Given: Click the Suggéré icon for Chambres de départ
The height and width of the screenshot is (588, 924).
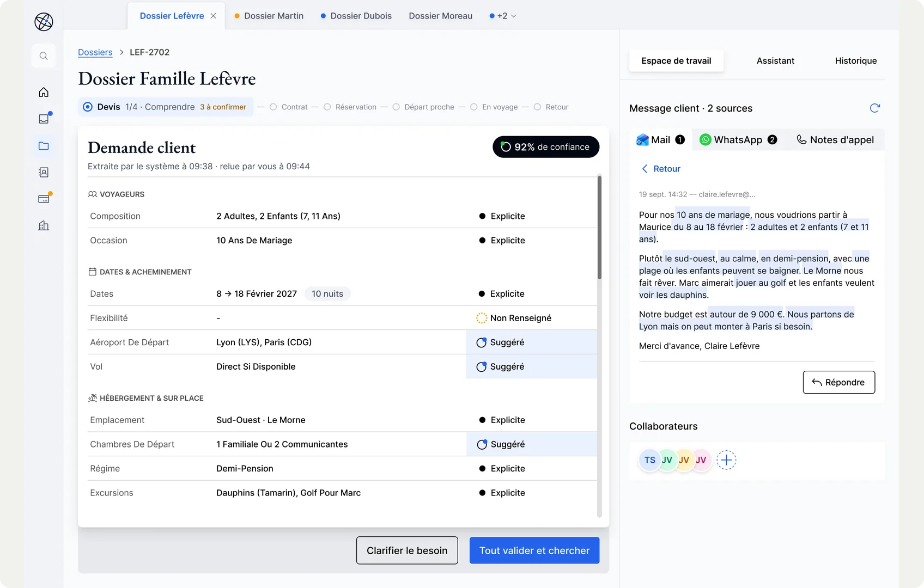Looking at the screenshot, I should click(482, 444).
